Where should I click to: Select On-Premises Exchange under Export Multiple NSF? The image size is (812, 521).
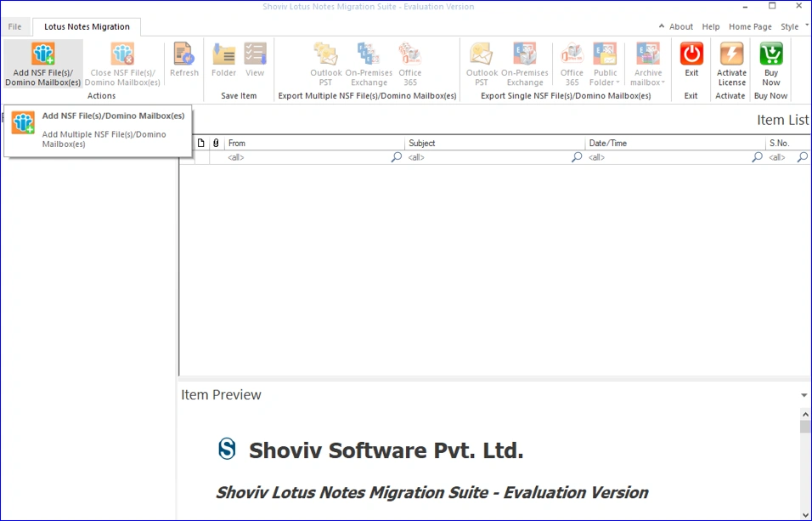click(369, 53)
